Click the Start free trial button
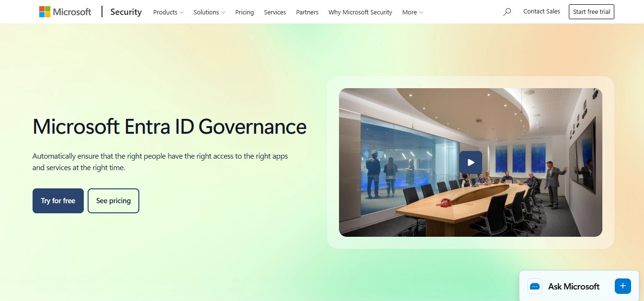Image resolution: width=644 pixels, height=301 pixels. [591, 12]
